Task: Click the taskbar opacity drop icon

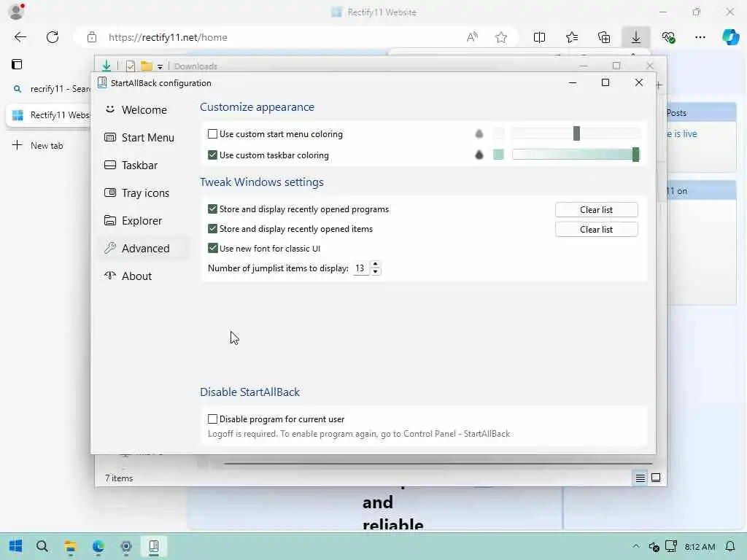Action: pos(479,155)
